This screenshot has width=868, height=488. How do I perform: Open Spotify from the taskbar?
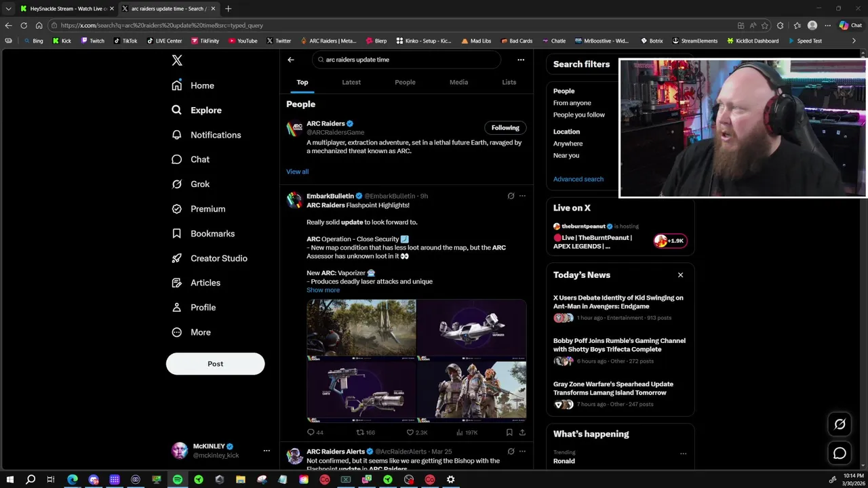click(178, 479)
